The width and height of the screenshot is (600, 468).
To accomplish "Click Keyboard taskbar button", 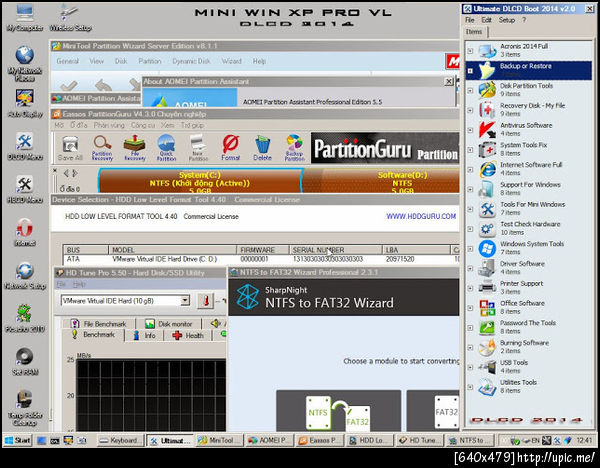I will point(120,440).
